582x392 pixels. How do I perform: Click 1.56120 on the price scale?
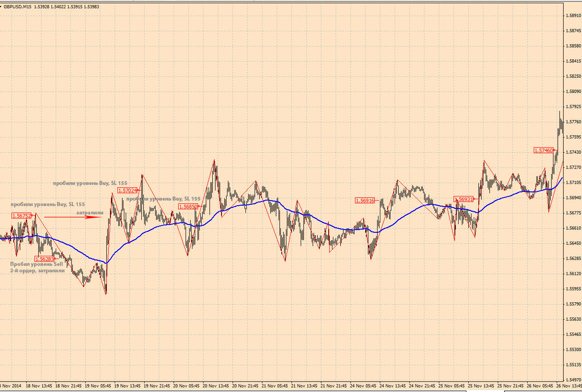pos(572,273)
